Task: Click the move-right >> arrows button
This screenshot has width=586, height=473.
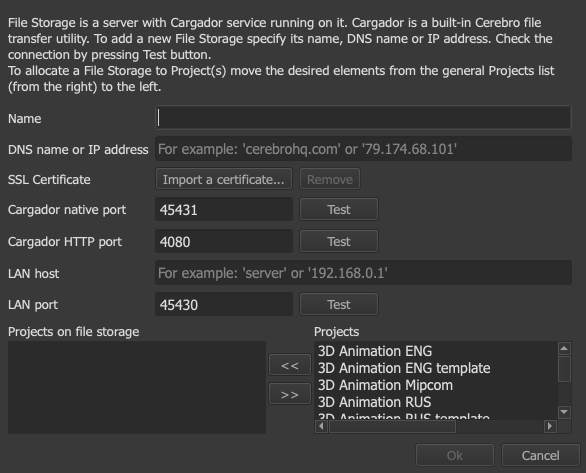Action: point(290,394)
